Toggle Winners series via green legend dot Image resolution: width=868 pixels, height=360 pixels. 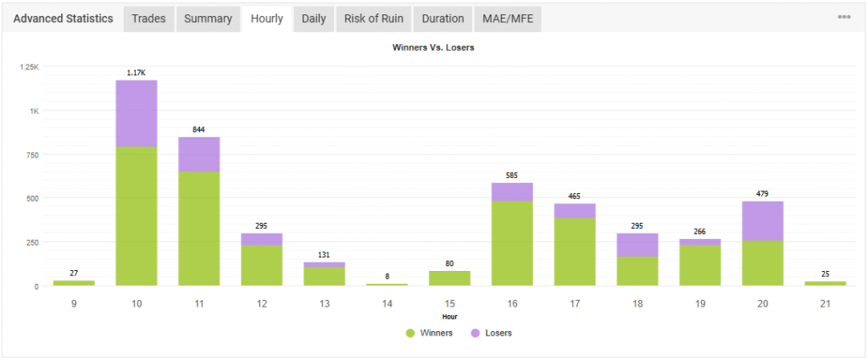point(409,333)
